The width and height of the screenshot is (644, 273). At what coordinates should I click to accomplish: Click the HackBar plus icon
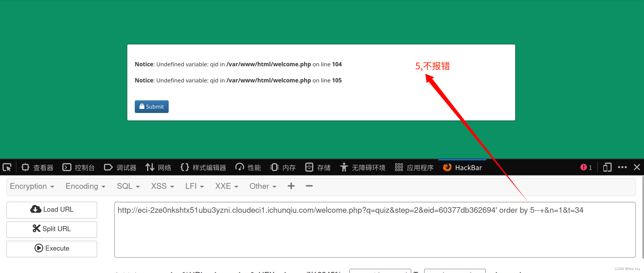point(291,186)
